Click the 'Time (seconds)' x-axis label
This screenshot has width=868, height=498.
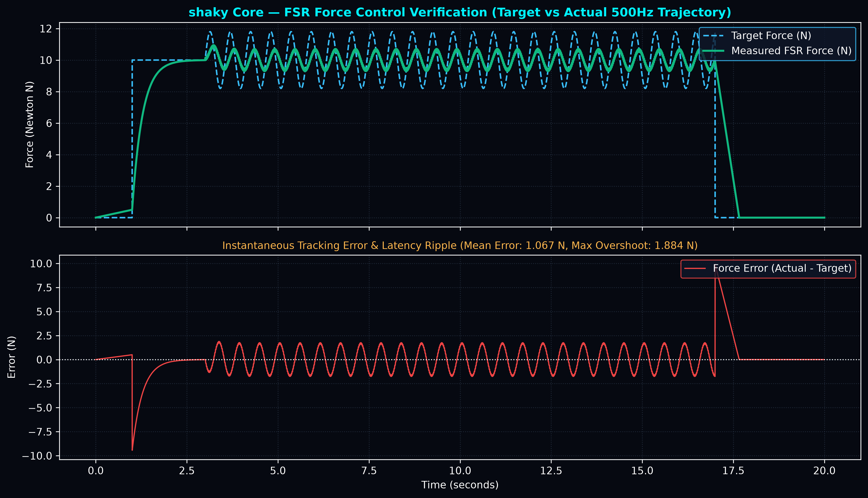460,485
